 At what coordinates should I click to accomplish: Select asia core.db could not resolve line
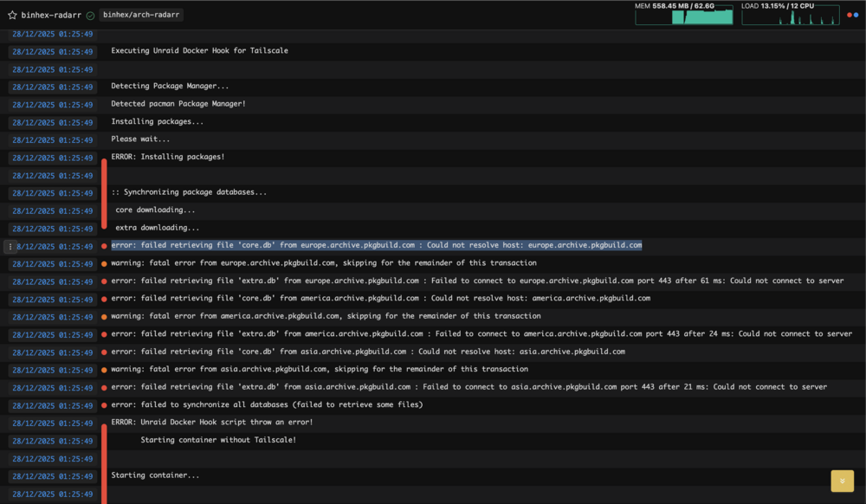[368, 351]
